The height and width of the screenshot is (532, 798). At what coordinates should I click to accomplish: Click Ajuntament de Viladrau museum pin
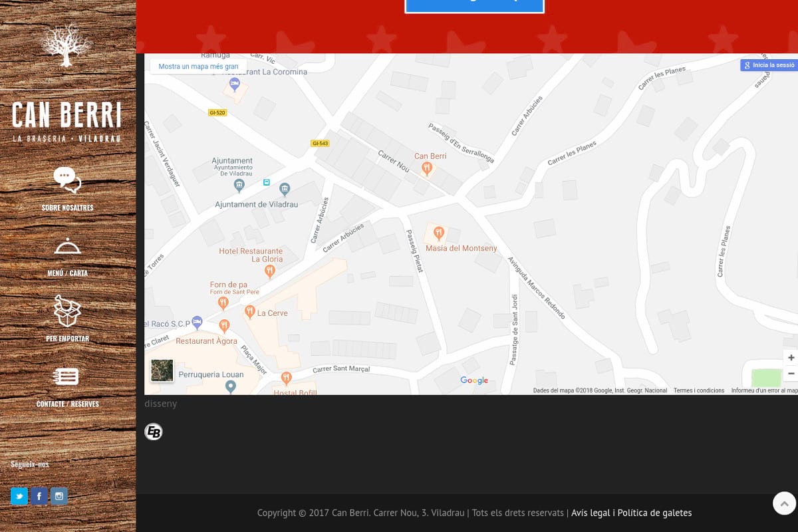pyautogui.click(x=285, y=190)
